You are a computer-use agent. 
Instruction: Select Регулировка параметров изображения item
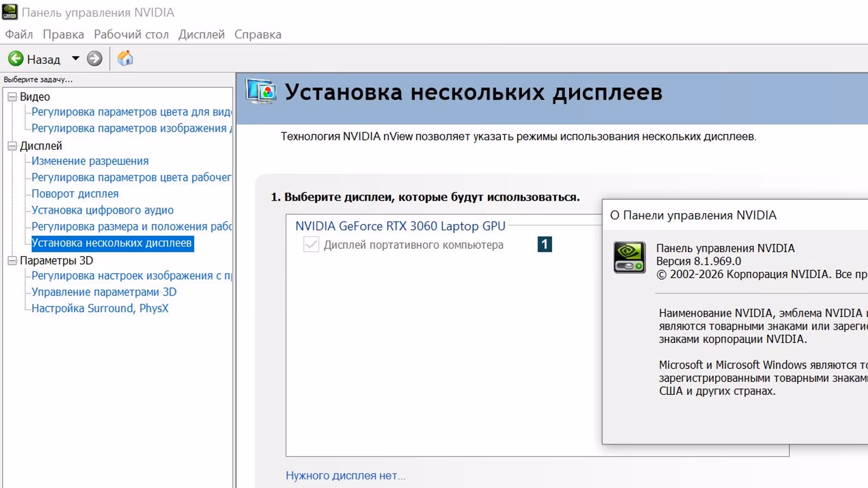[x=131, y=129]
